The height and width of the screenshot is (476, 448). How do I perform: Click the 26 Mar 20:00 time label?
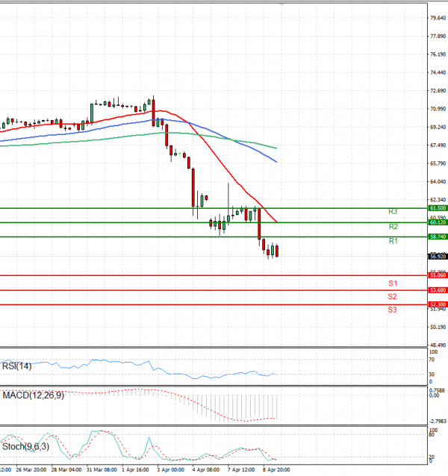[x=31, y=469]
